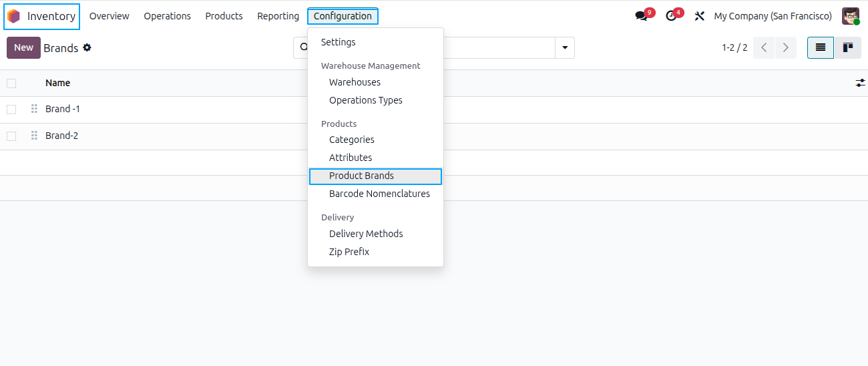
Task: Open the debug tools wrench icon
Action: [699, 16]
